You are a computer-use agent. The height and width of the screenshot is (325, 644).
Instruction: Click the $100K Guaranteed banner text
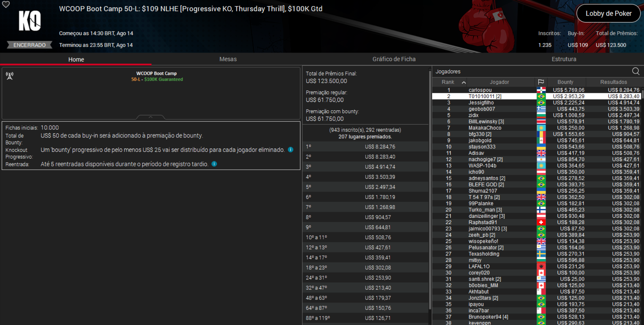pyautogui.click(x=164, y=79)
